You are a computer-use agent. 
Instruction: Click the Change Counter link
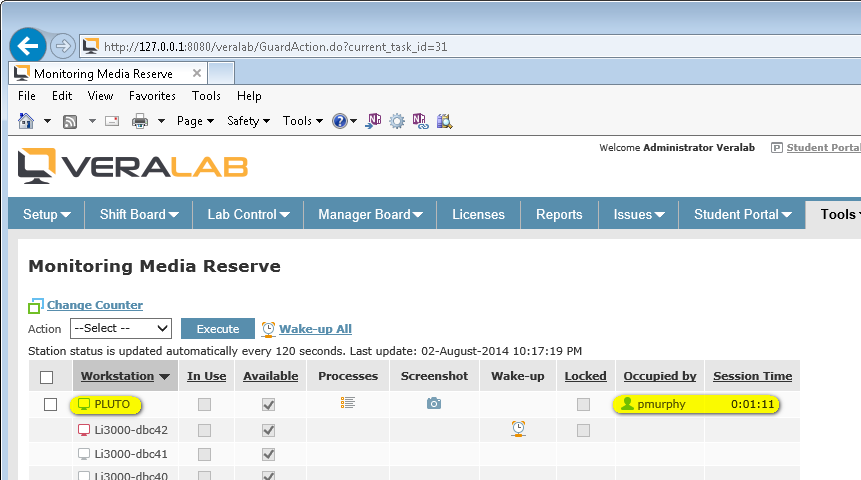[x=94, y=305]
